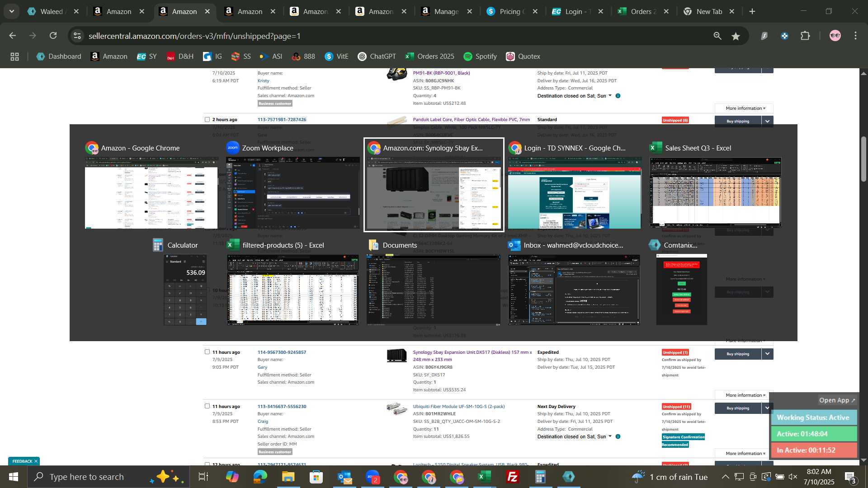Open Calculator from the taskbar
Image resolution: width=868 pixels, height=488 pixels.
pos(541,477)
